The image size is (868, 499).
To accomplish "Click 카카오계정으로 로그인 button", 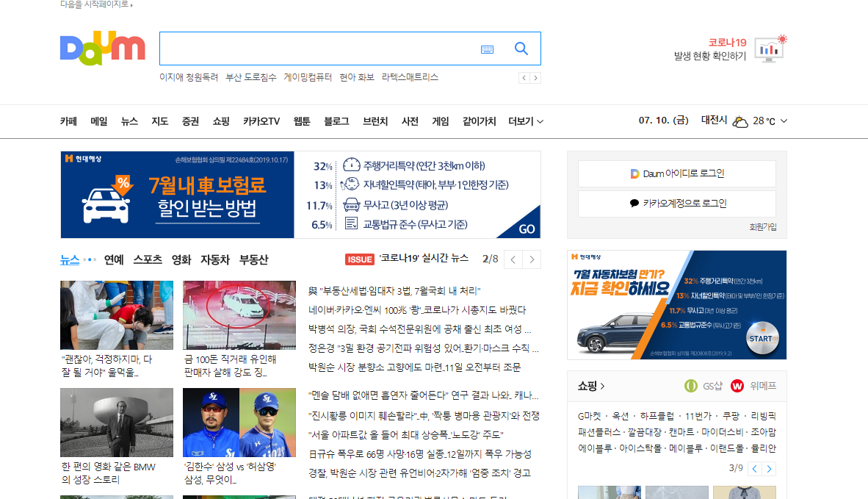I will click(677, 204).
